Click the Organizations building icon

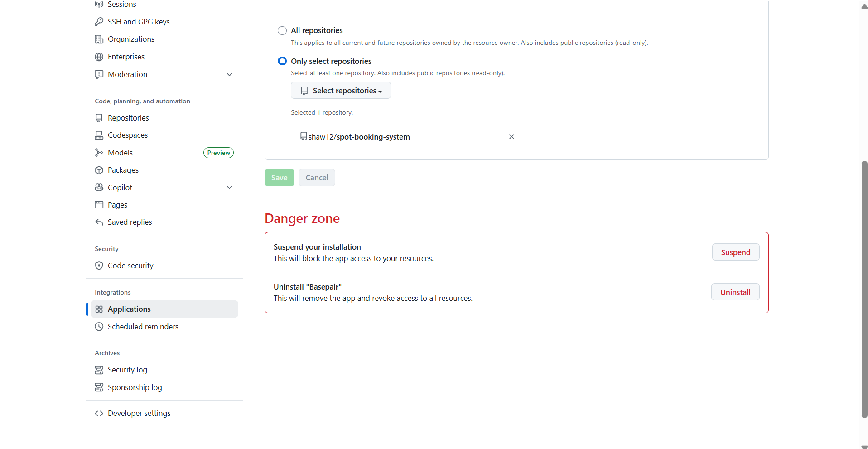coord(99,39)
